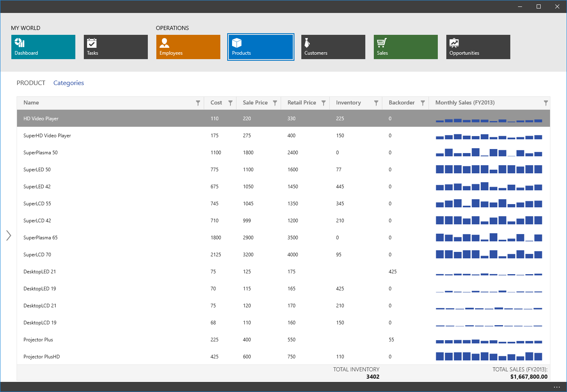Open the bottom app bar ellipsis
Screen dimensions: 567x392
pyautogui.click(x=556, y=387)
